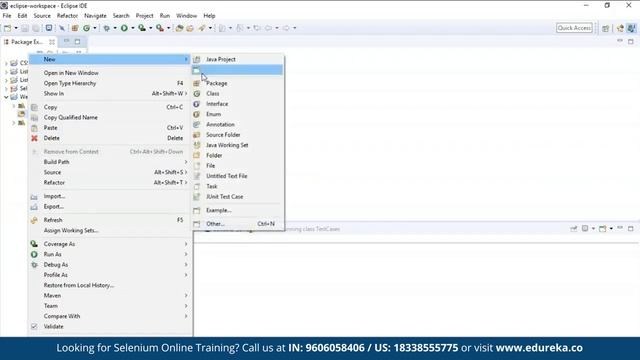Open the Window menu
This screenshot has height=360, width=640.
click(x=187, y=16)
